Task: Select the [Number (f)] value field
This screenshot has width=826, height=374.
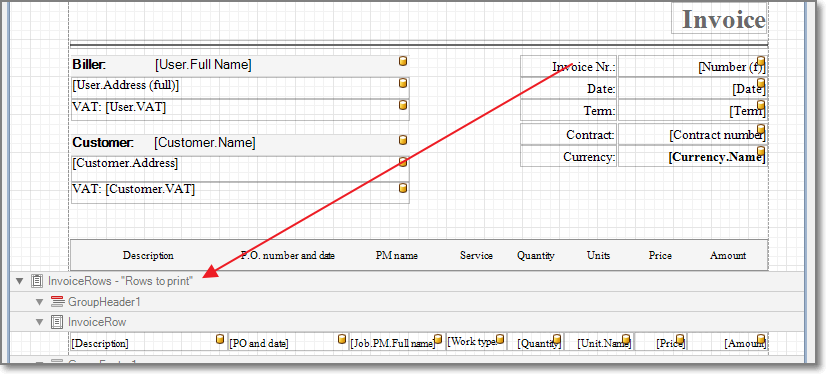Action: tap(693, 66)
